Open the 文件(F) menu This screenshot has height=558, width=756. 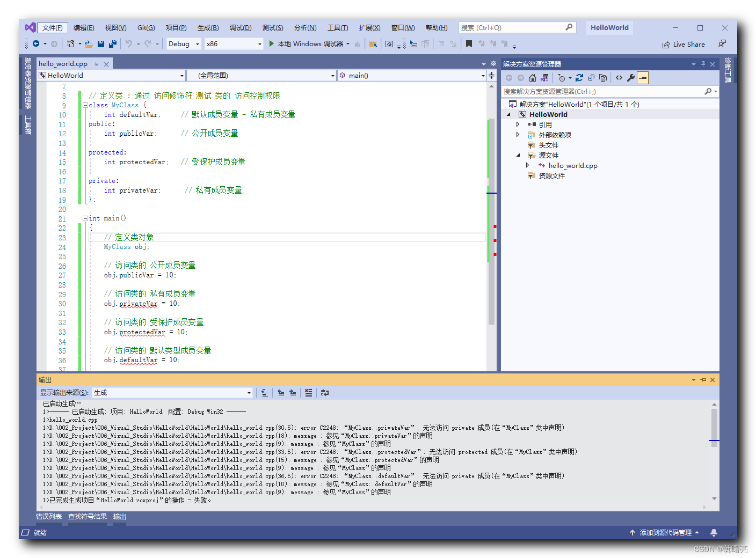pyautogui.click(x=53, y=28)
